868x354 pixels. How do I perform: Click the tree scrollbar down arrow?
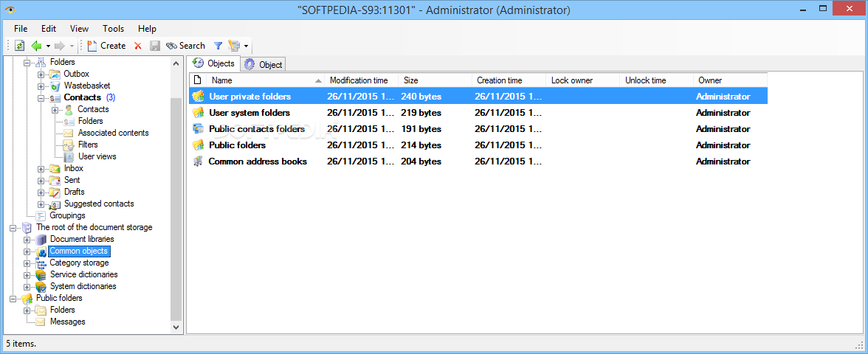(x=176, y=327)
